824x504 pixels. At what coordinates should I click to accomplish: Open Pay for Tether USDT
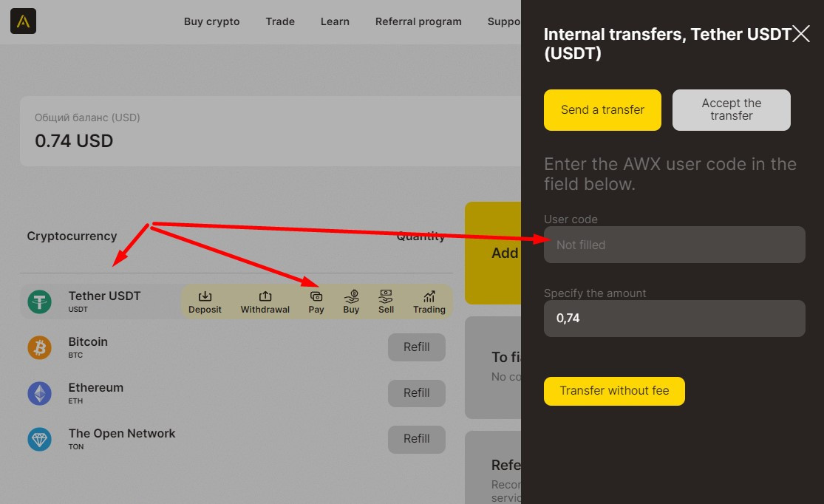coord(316,302)
